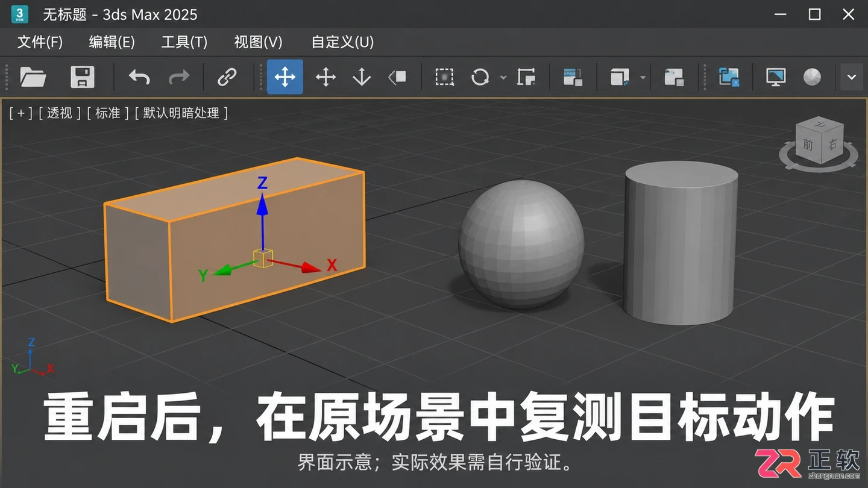Click the corner bracket scale icon
868x488 pixels.
pyautogui.click(x=526, y=77)
